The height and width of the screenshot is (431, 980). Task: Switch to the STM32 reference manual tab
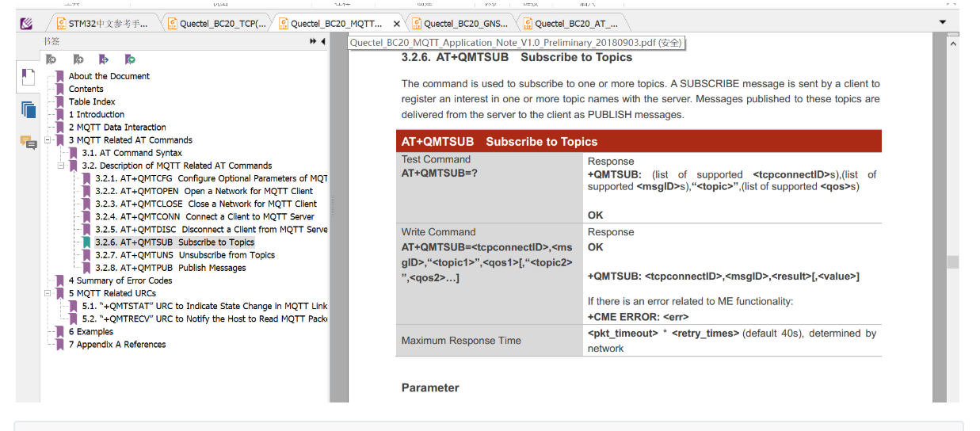click(x=103, y=24)
